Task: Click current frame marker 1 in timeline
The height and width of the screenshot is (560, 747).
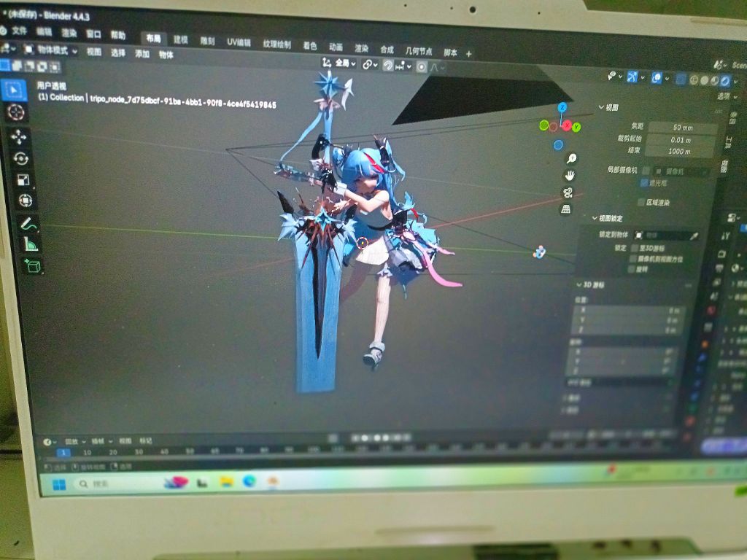Action: 63,452
